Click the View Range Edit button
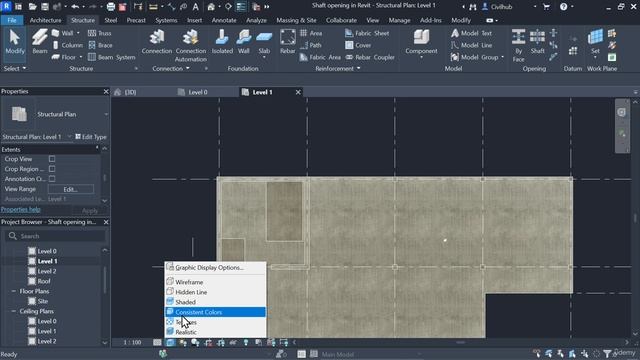Image resolution: width=640 pixels, height=360 pixels. (x=71, y=189)
